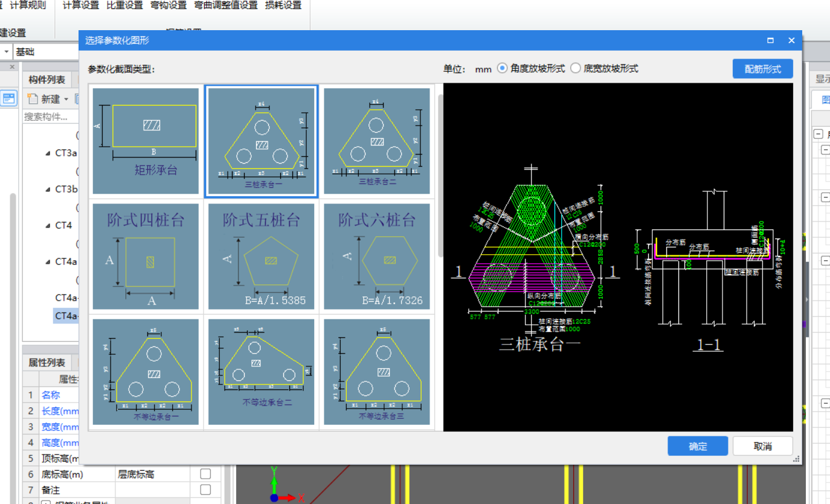Choose the 不等边承台二 section thumbnail

[262, 372]
